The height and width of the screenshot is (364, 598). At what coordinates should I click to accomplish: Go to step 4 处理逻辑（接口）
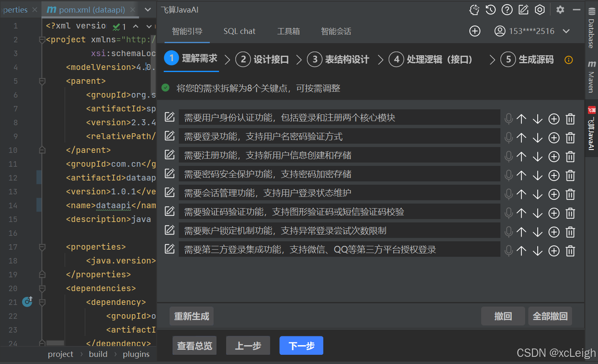pos(431,59)
